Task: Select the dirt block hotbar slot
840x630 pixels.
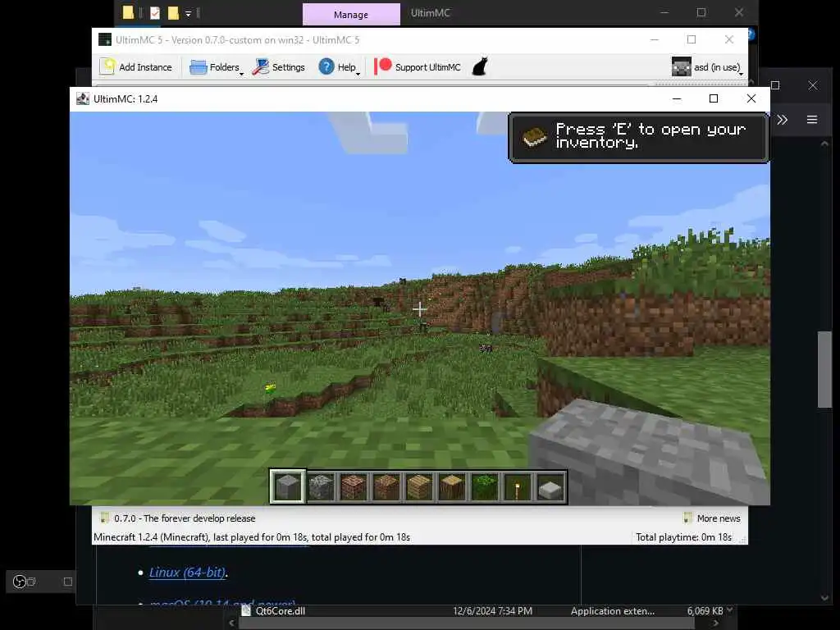Action: tap(386, 487)
